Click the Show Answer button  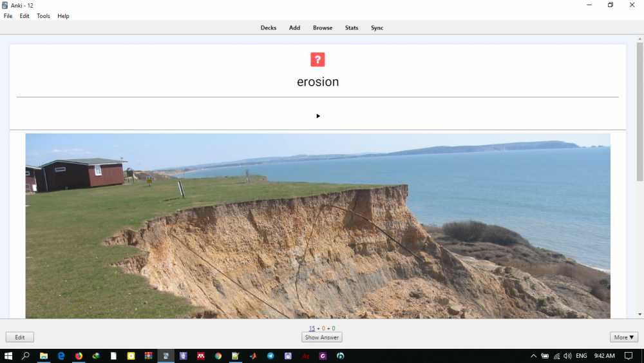point(322,337)
